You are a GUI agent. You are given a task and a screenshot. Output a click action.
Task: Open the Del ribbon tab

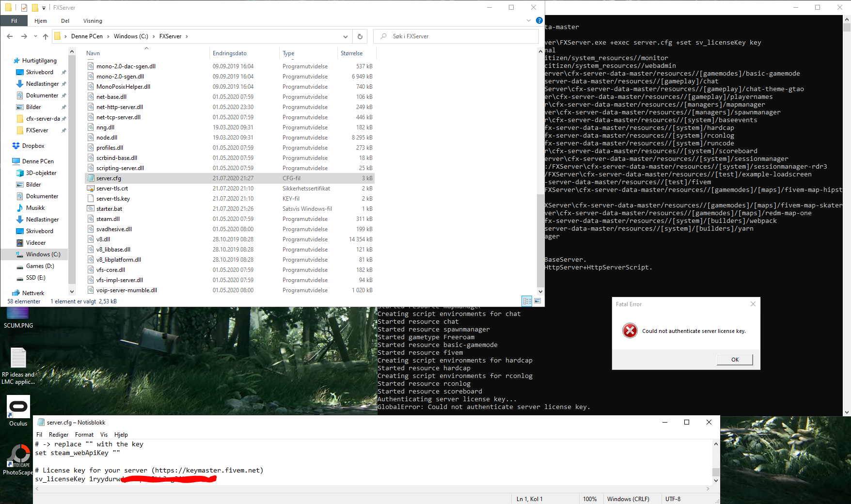click(65, 21)
